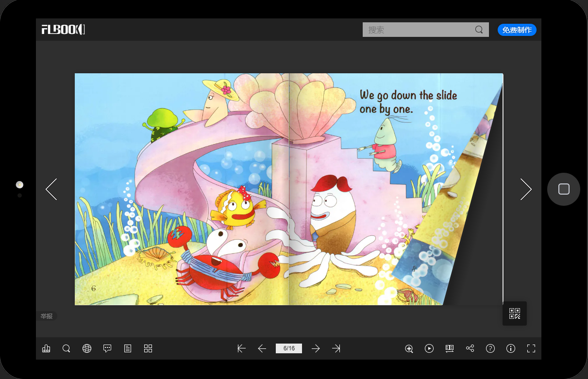Open the comments speech bubble icon
Screen dimensions: 588x379
point(108,348)
